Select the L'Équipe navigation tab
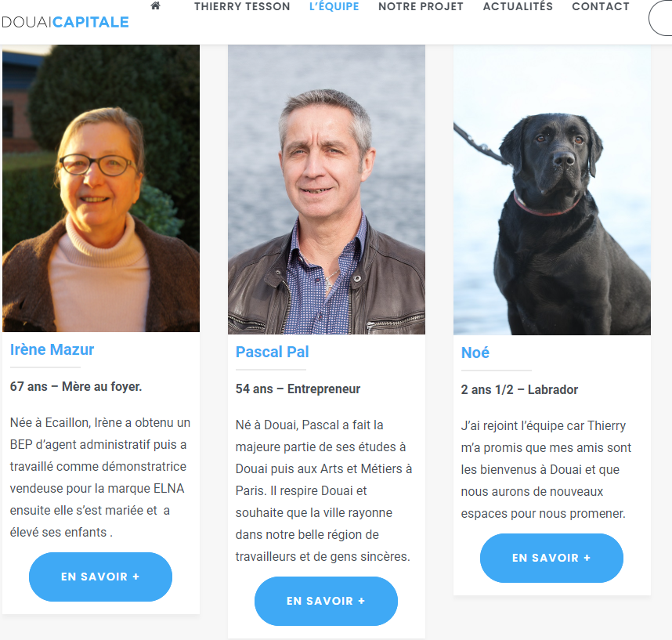672x640 pixels. coord(334,6)
